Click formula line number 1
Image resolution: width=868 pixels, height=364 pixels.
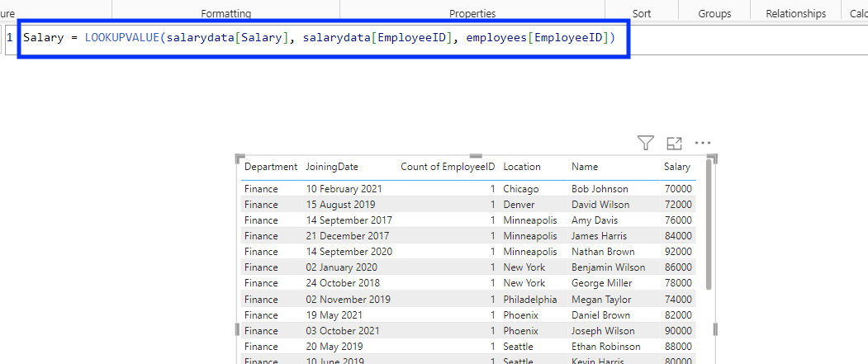10,38
